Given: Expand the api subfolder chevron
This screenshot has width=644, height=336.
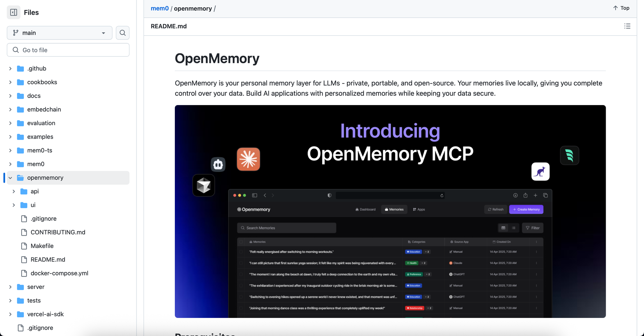Looking at the screenshot, I should (14, 192).
